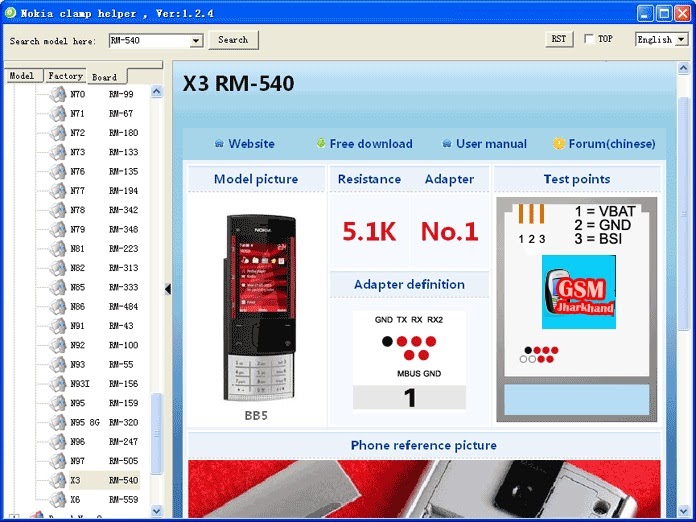Click the N78 phone icon
The height and width of the screenshot is (522, 696).
[x=58, y=210]
